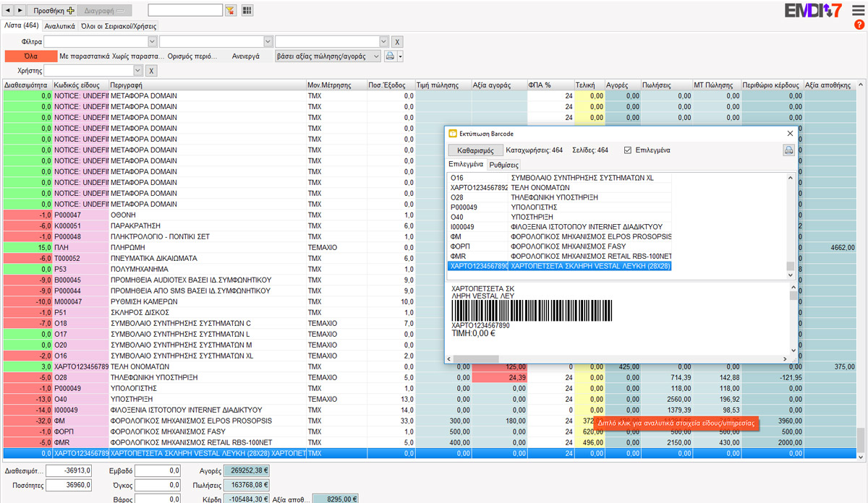The image size is (868, 503).
Task: Click the Εκτύπωση Barcode dialog title icon
Action: (x=453, y=134)
